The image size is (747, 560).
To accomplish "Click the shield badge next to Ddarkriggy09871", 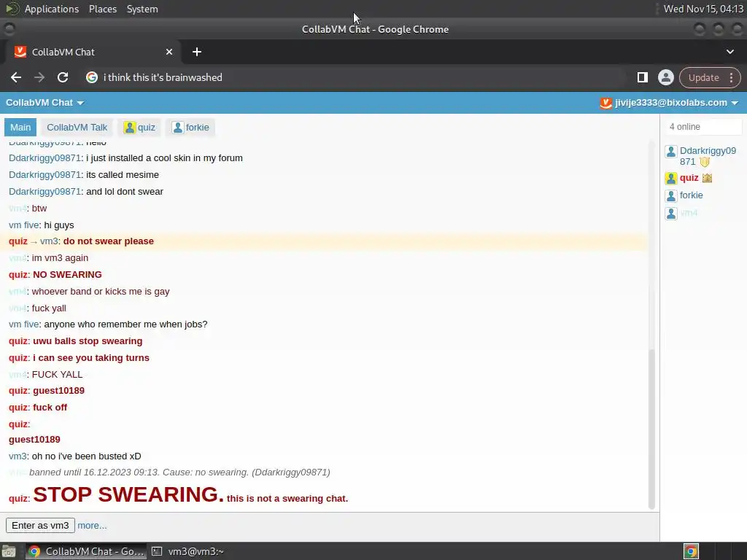I will tap(705, 162).
